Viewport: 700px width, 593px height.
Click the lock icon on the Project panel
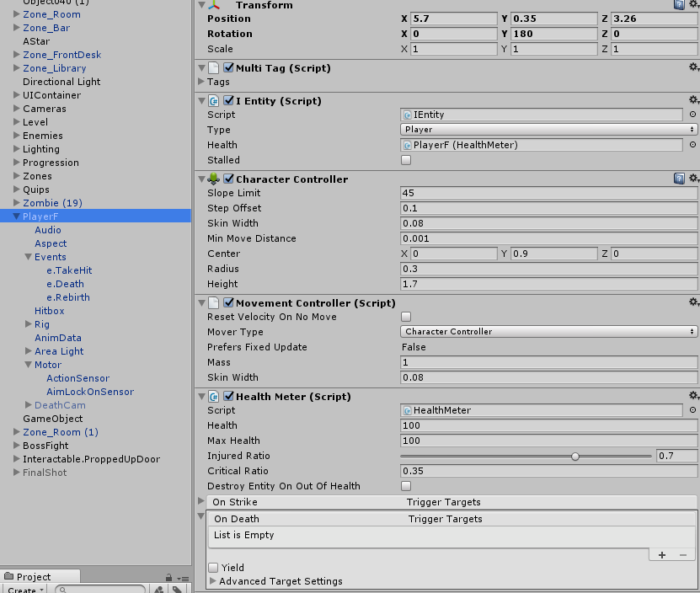pyautogui.click(x=168, y=576)
